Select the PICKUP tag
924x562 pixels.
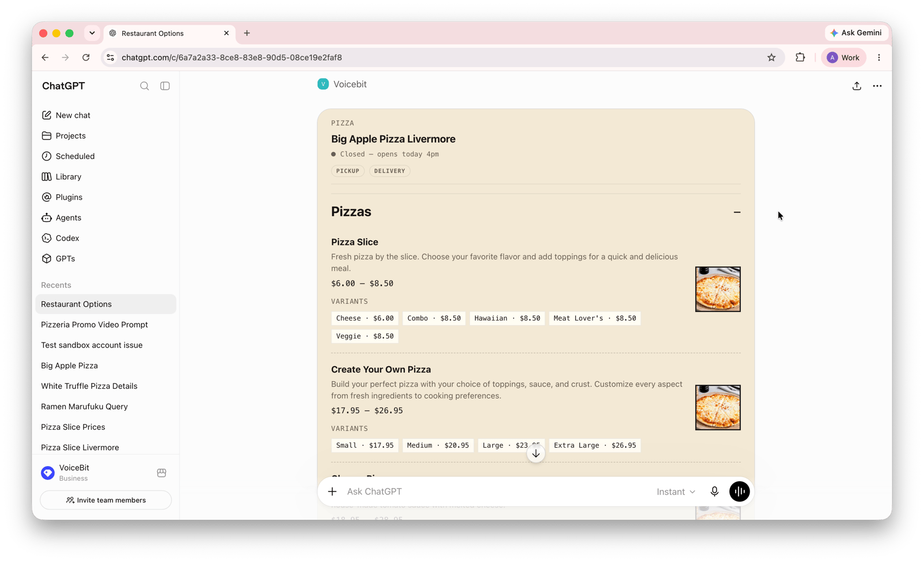pyautogui.click(x=348, y=171)
